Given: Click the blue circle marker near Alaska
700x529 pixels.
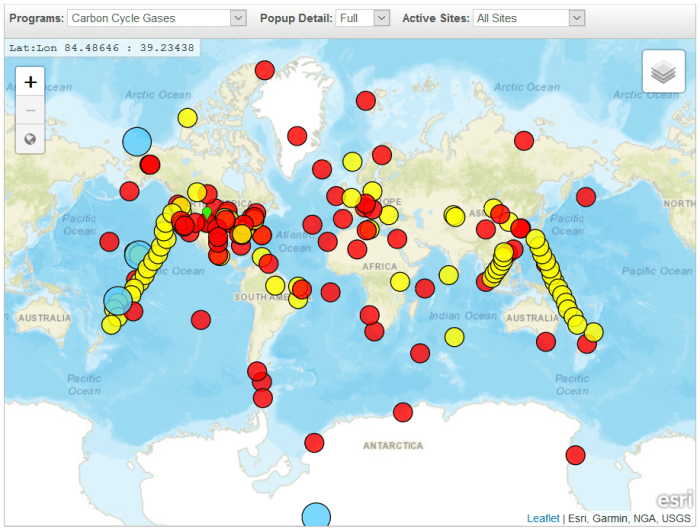Looking at the screenshot, I should pyautogui.click(x=137, y=142).
